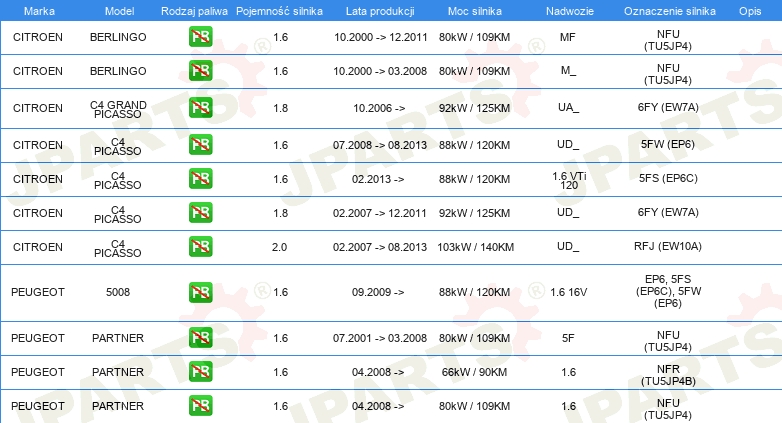Click the 88kW / 120KM cell in Peugeot 5008 row
This screenshot has height=423, width=782.
pyautogui.click(x=474, y=292)
